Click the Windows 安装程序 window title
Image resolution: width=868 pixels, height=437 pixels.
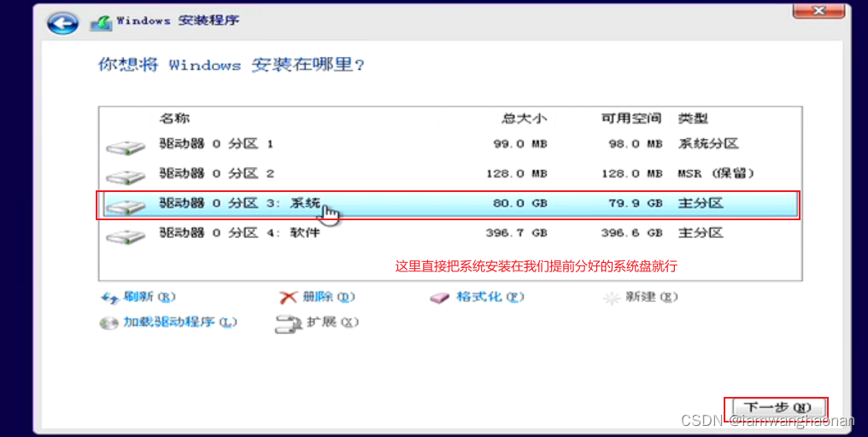click(178, 21)
